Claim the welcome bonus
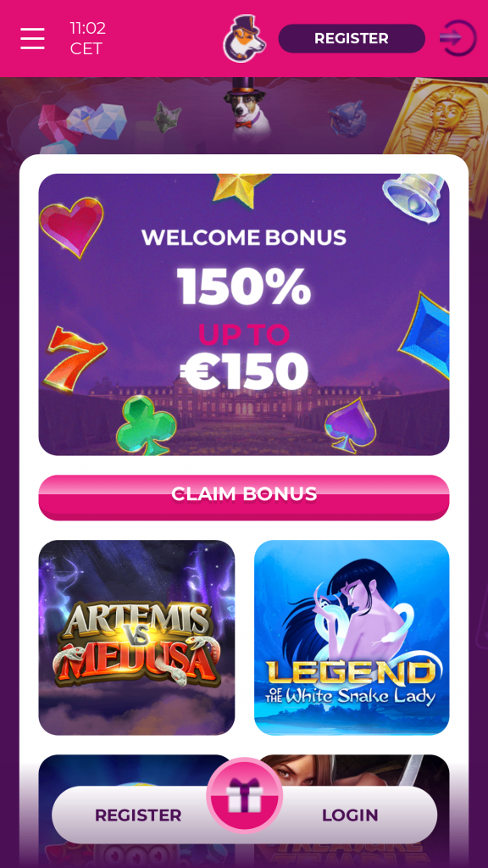 pos(244,497)
